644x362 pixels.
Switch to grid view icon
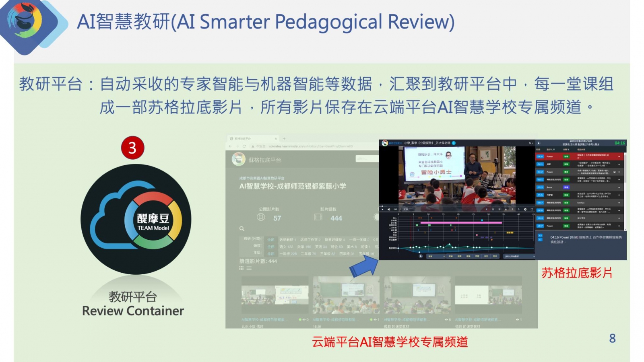click(242, 268)
